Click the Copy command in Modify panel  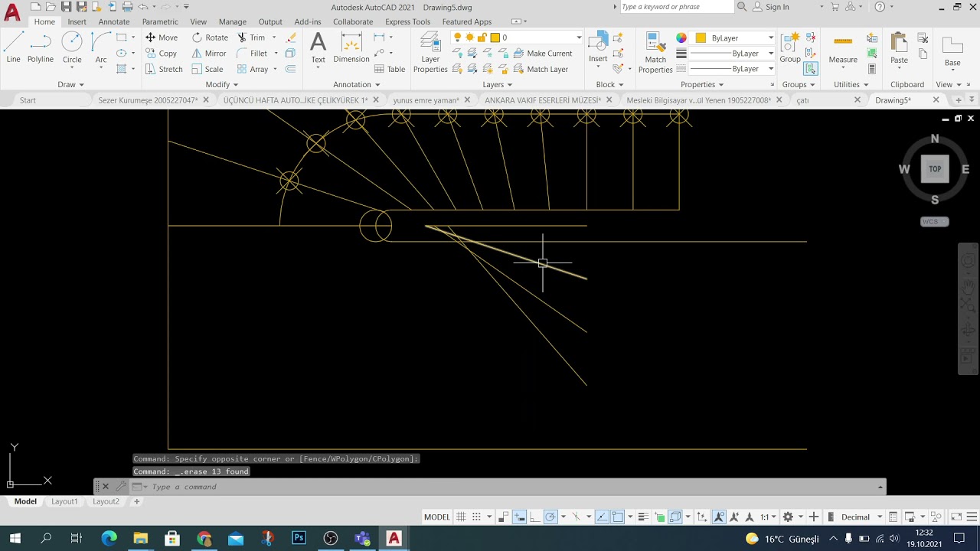[x=162, y=54]
